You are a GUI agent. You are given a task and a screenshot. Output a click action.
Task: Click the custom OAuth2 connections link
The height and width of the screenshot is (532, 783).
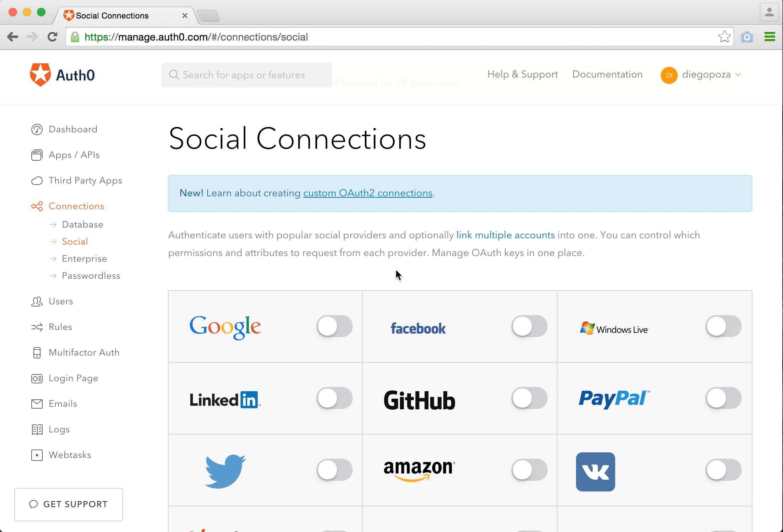(367, 192)
